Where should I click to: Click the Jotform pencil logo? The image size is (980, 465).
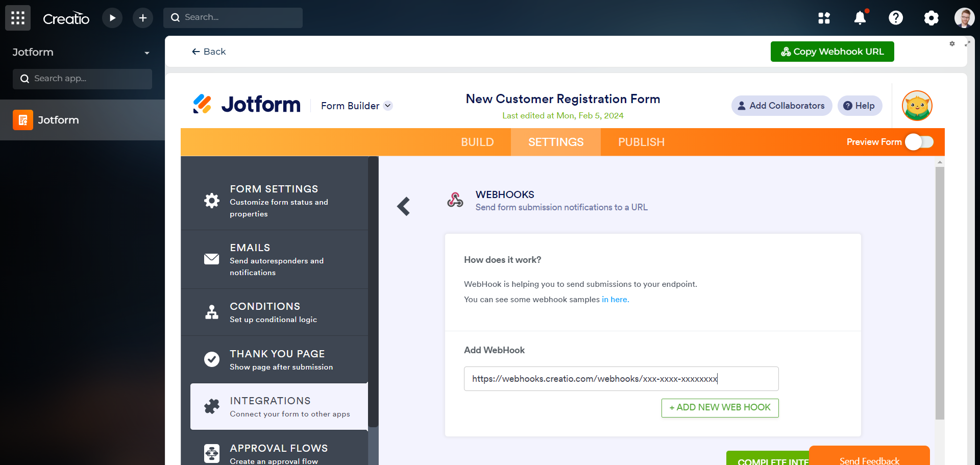coord(202,104)
